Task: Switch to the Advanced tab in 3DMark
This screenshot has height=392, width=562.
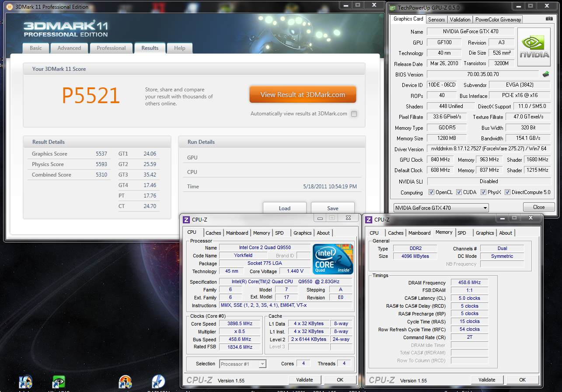Action: [x=69, y=48]
